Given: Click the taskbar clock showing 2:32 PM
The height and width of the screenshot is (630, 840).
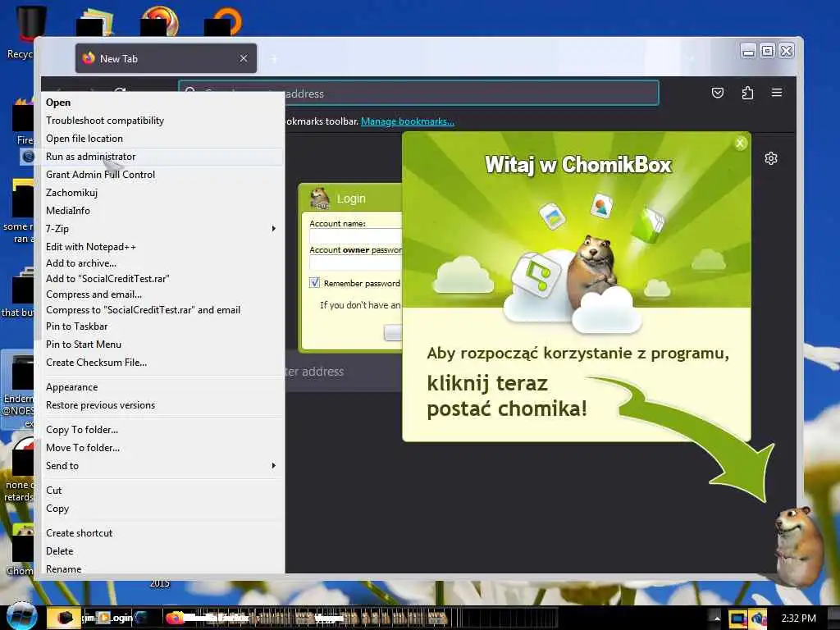Looking at the screenshot, I should pyautogui.click(x=798, y=619).
